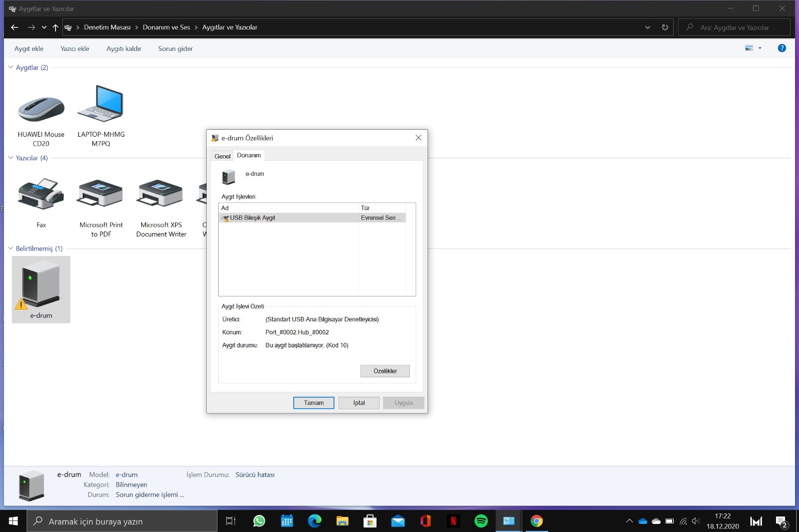
Task: Collapse the Belirtilmemiş (1) group
Action: pos(10,249)
